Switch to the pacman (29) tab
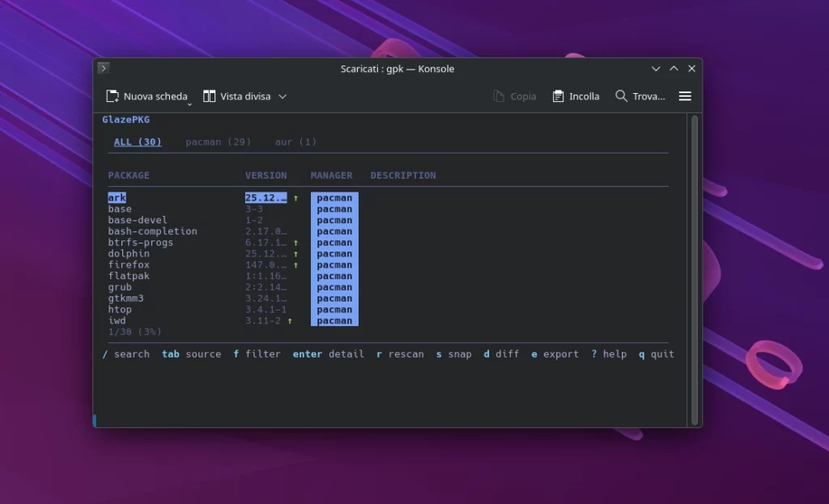This screenshot has height=504, width=829. (218, 142)
